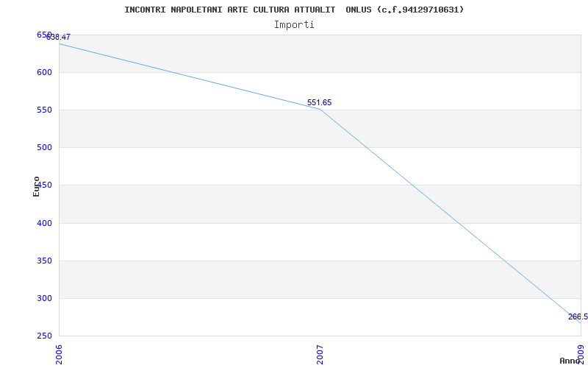Click the 'Importi' subtitle

point(294,25)
